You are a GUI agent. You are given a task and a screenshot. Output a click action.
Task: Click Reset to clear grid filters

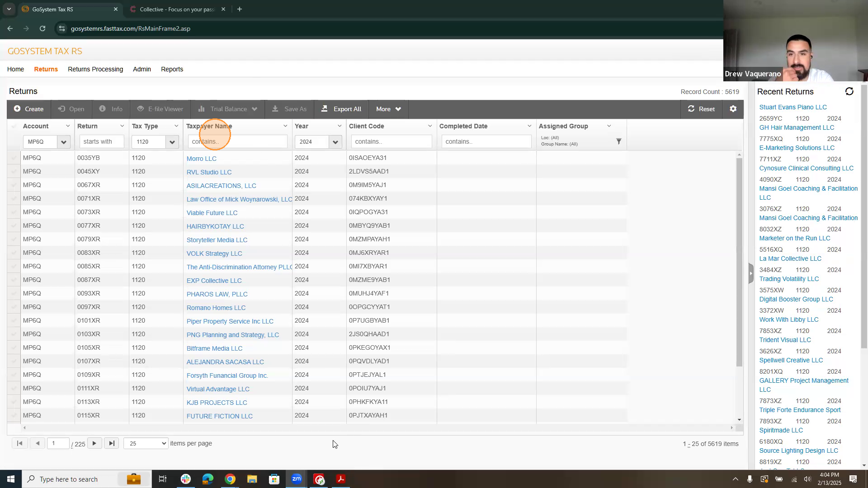tap(701, 109)
